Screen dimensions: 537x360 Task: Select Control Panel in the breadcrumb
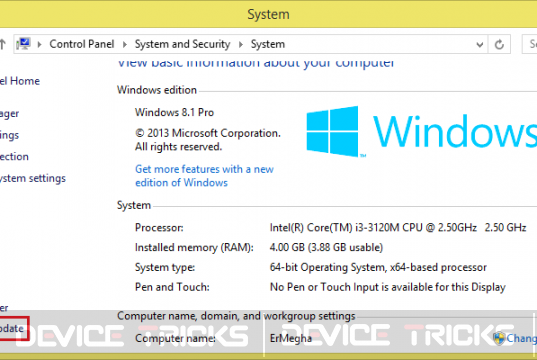82,44
